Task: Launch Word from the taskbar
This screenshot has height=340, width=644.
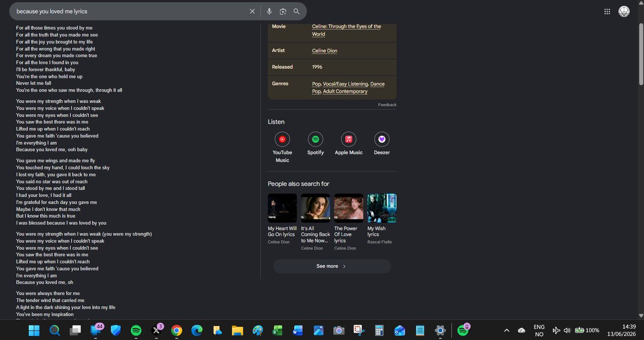Action: click(298, 330)
